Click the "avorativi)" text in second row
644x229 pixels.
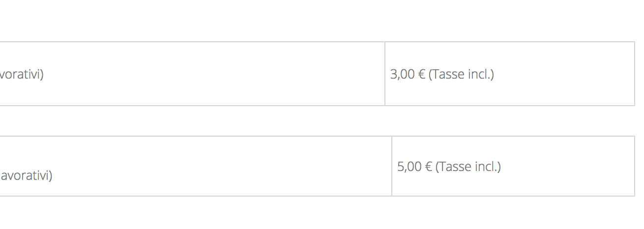tap(26, 175)
